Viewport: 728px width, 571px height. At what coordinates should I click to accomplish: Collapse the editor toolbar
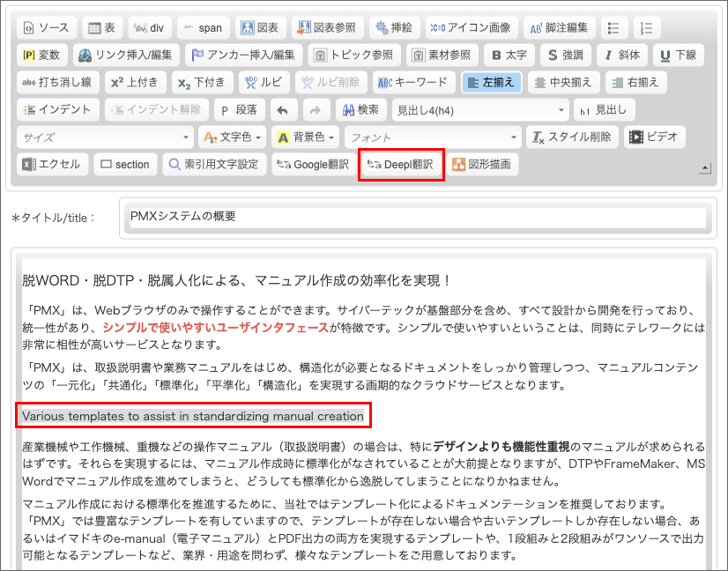coord(705,168)
